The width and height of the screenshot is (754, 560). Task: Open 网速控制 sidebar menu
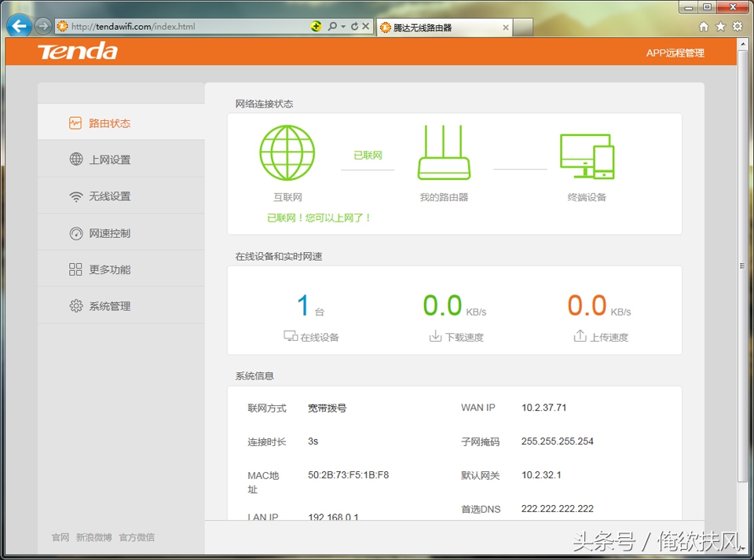[121, 233]
